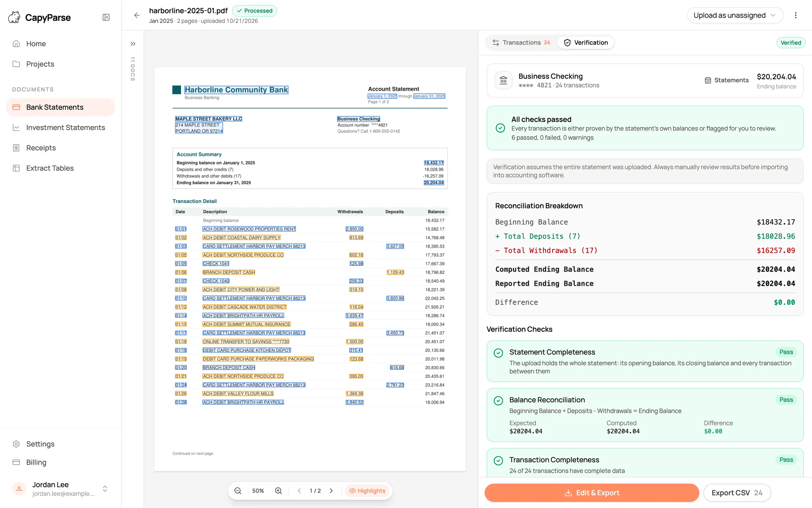The width and height of the screenshot is (812, 508).
Task: Click highlighted Harborline Community Bank title
Action: tap(236, 90)
